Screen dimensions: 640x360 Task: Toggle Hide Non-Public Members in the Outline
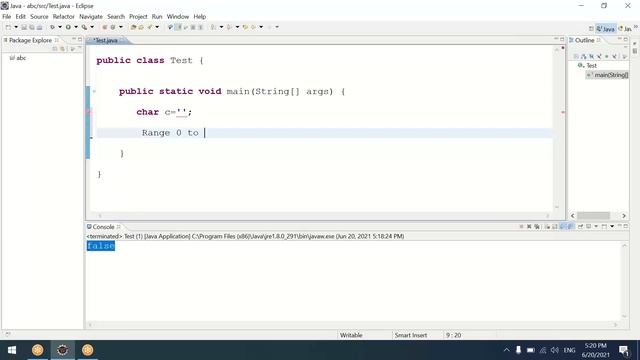tap(607, 56)
